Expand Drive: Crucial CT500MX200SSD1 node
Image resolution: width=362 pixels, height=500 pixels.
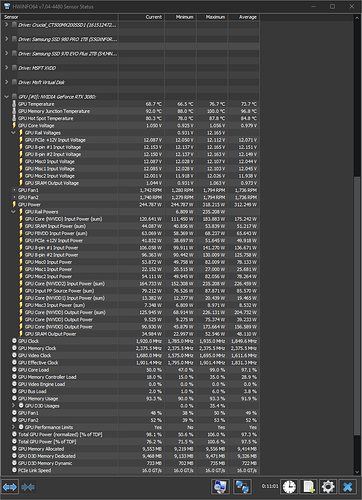tap(6, 25)
